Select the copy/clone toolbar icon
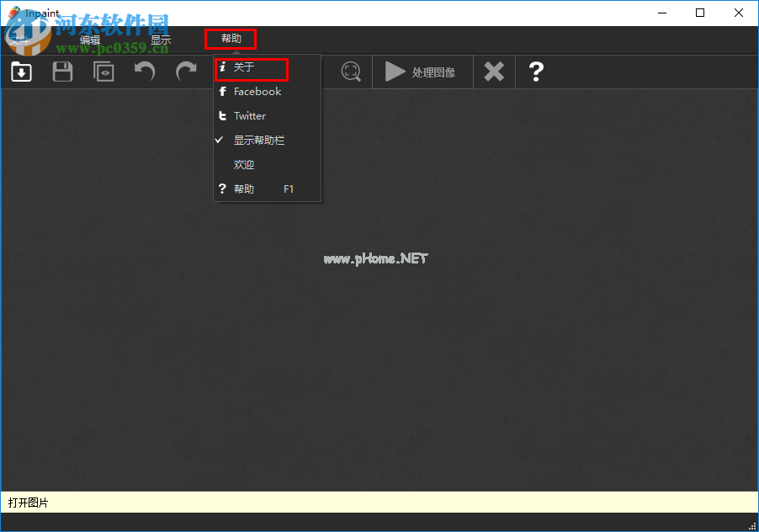Image resolution: width=759 pixels, height=532 pixels. [103, 72]
